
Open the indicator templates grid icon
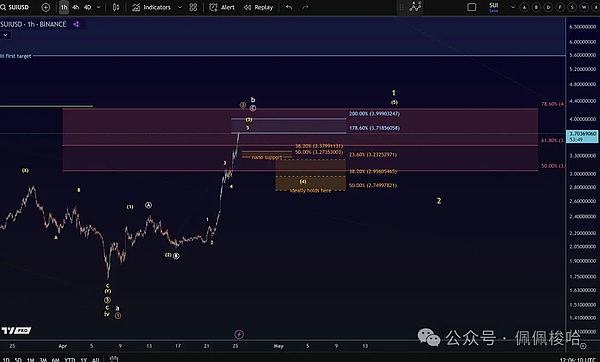pyautogui.click(x=193, y=7)
